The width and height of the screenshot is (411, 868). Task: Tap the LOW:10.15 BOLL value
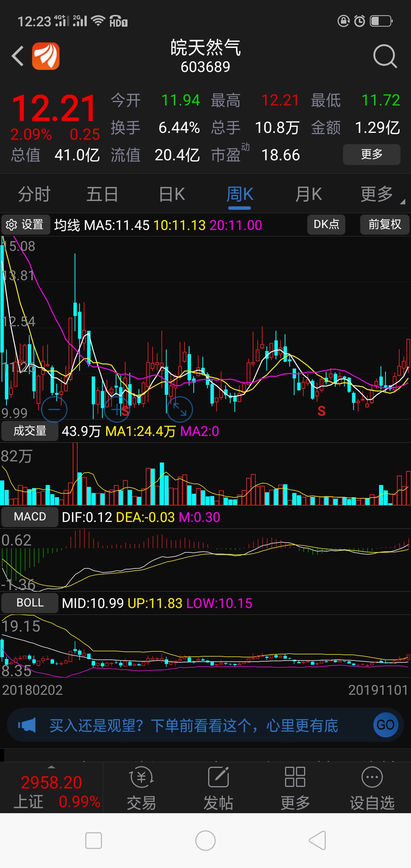219,603
